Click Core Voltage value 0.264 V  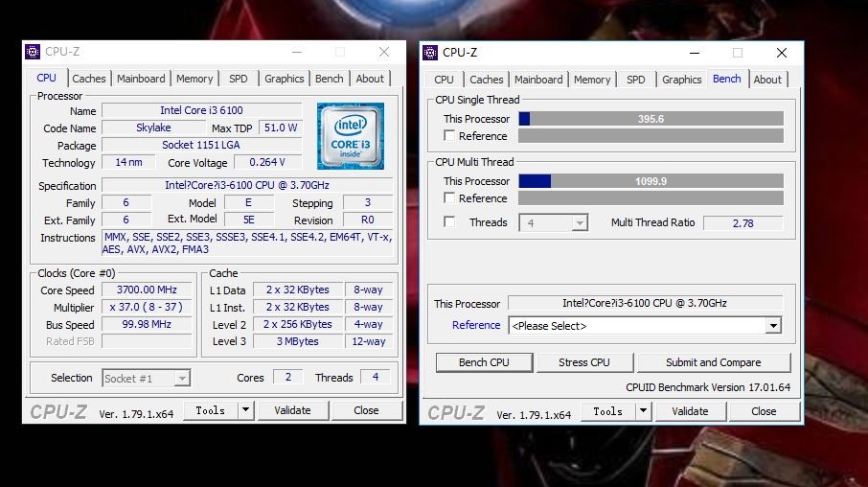pyautogui.click(x=267, y=162)
